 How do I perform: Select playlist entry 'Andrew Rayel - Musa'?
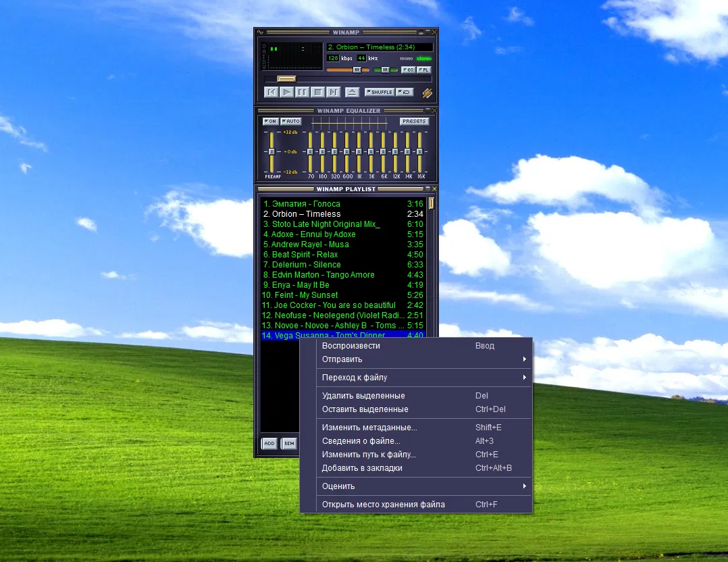343,245
